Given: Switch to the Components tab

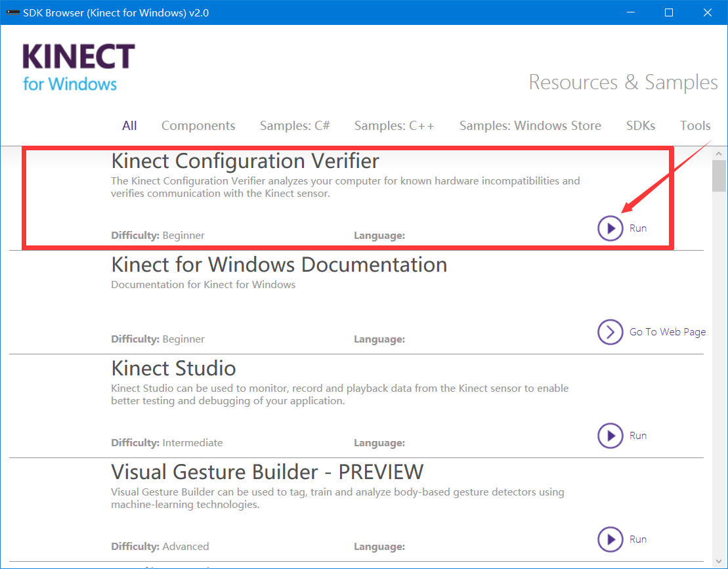Looking at the screenshot, I should (x=198, y=125).
